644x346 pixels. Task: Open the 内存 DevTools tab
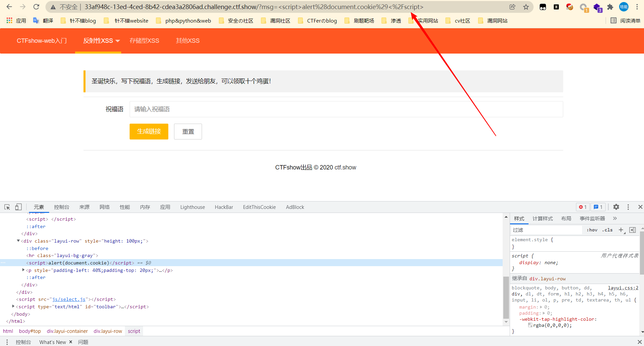[145, 207]
